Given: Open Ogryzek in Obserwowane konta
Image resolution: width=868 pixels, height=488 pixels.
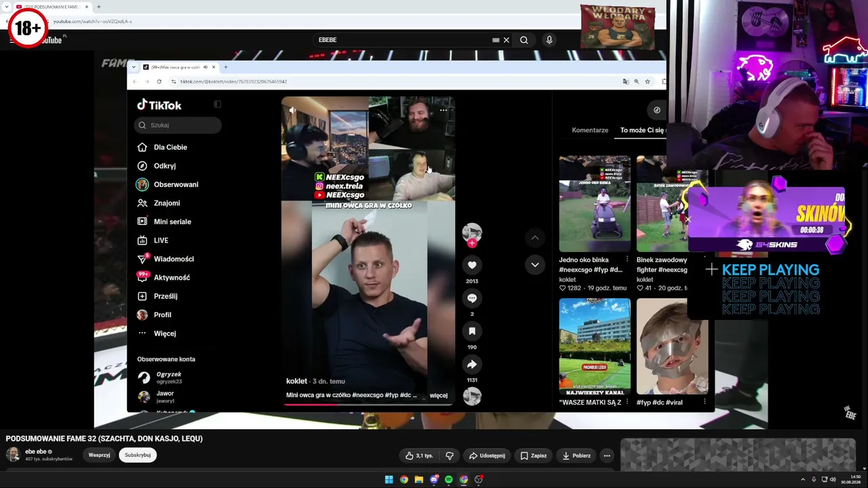Looking at the screenshot, I should tap(168, 378).
